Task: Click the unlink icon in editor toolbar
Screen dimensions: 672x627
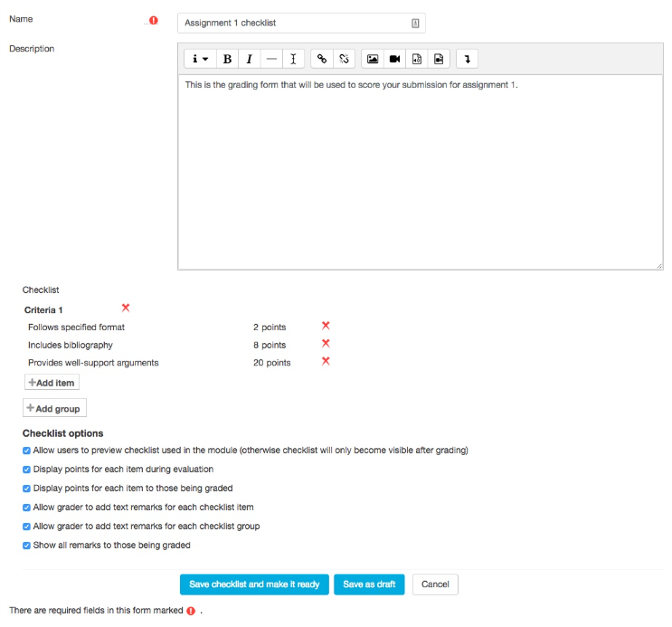Action: point(344,59)
